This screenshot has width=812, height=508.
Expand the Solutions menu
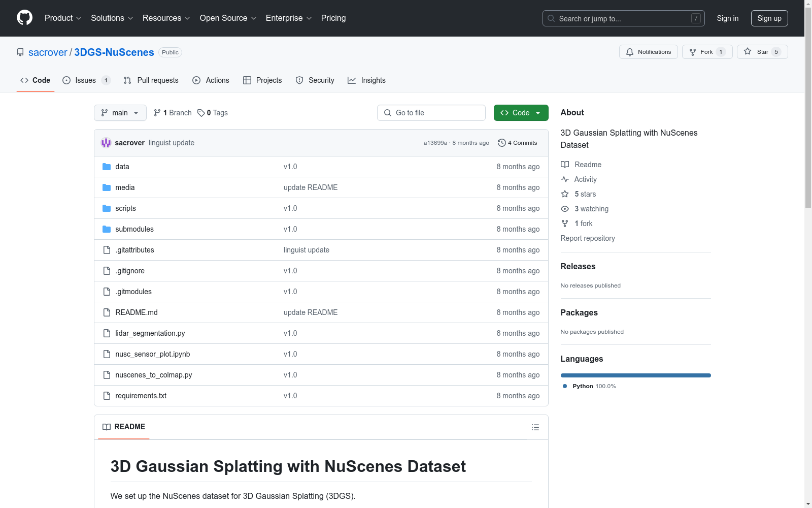pyautogui.click(x=112, y=18)
